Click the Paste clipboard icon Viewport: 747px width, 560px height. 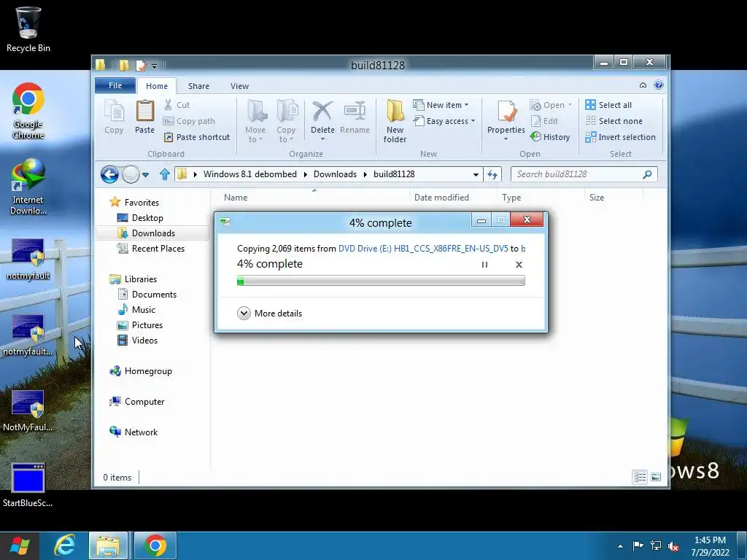(x=145, y=111)
